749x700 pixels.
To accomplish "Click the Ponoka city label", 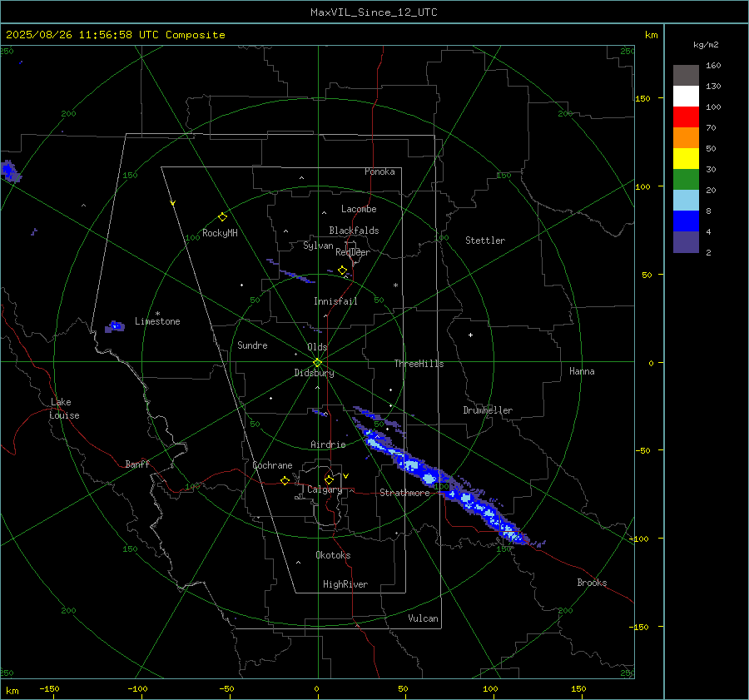I will (379, 171).
